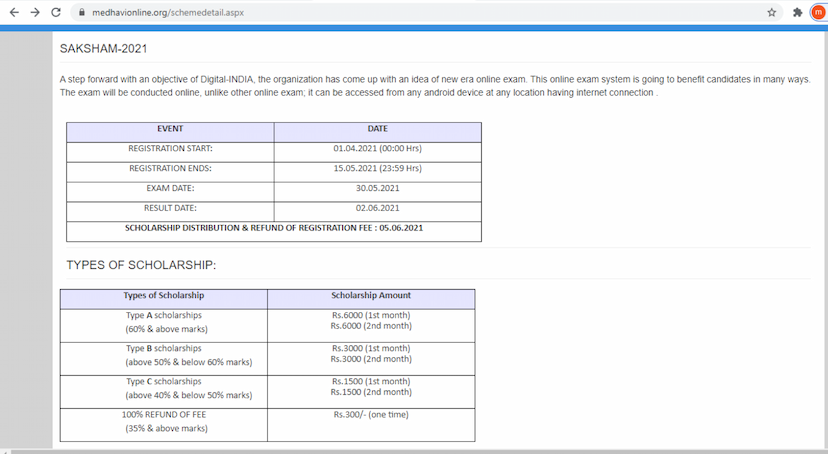Click the SAKSHAM-2021 heading

click(104, 48)
